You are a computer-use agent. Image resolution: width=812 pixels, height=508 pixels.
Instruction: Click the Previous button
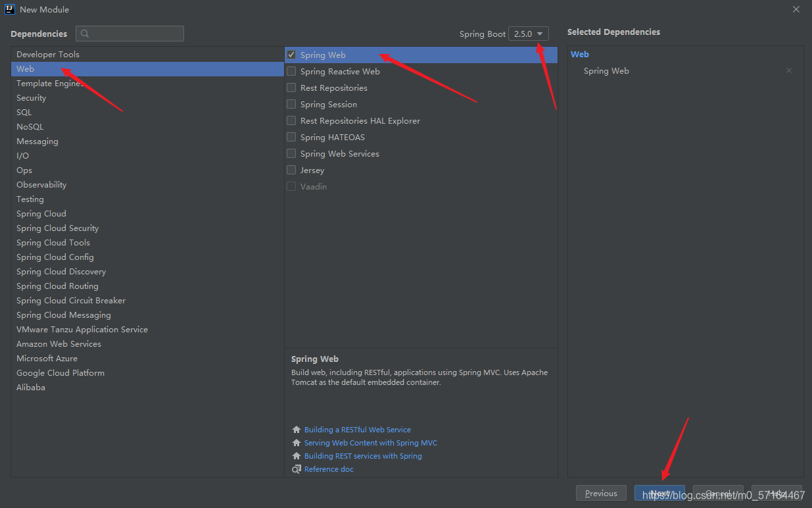tap(601, 494)
